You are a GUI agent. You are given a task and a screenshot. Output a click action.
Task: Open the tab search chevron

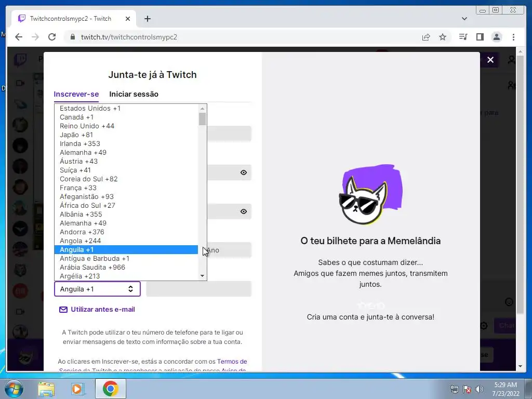pyautogui.click(x=464, y=19)
